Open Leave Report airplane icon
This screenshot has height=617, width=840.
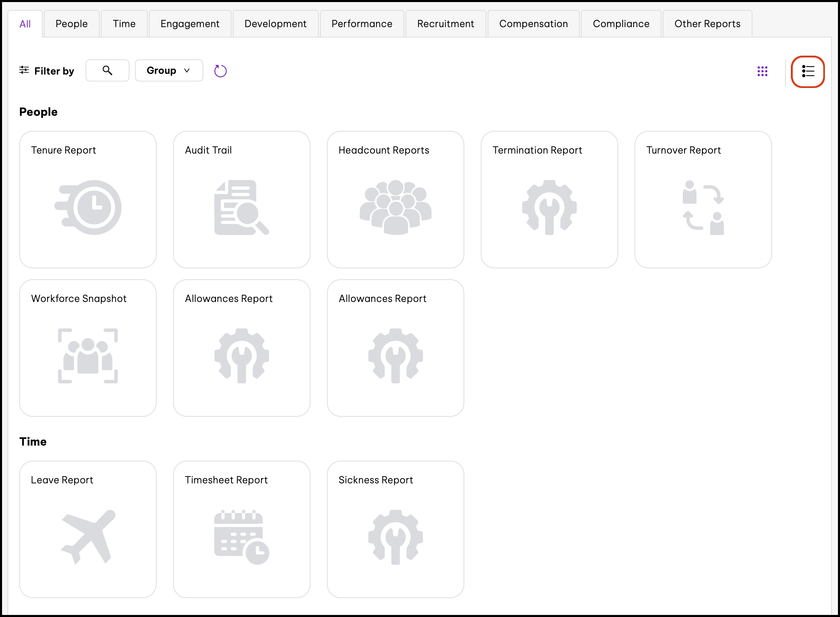point(88,537)
